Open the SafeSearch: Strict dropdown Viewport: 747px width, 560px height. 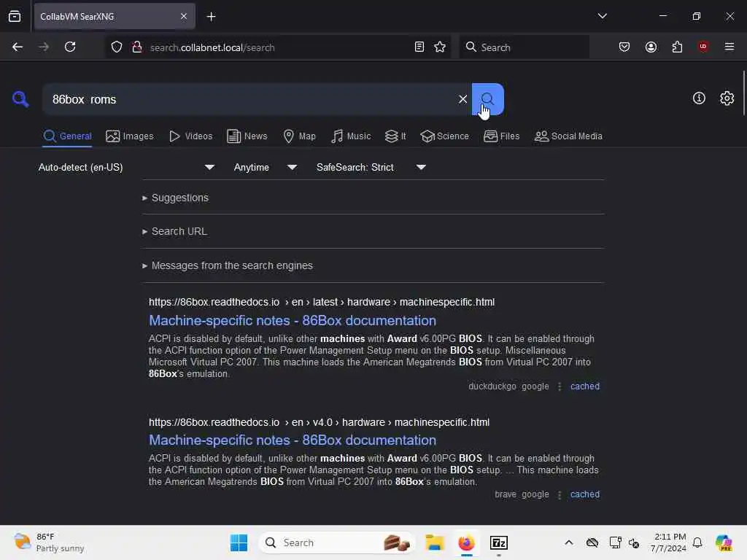tap(371, 167)
